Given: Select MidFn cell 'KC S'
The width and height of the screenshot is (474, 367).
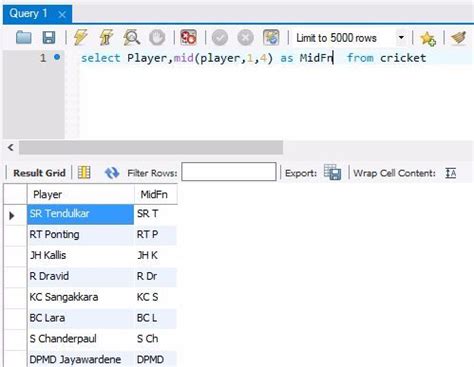Looking at the screenshot, I should click(156, 297).
